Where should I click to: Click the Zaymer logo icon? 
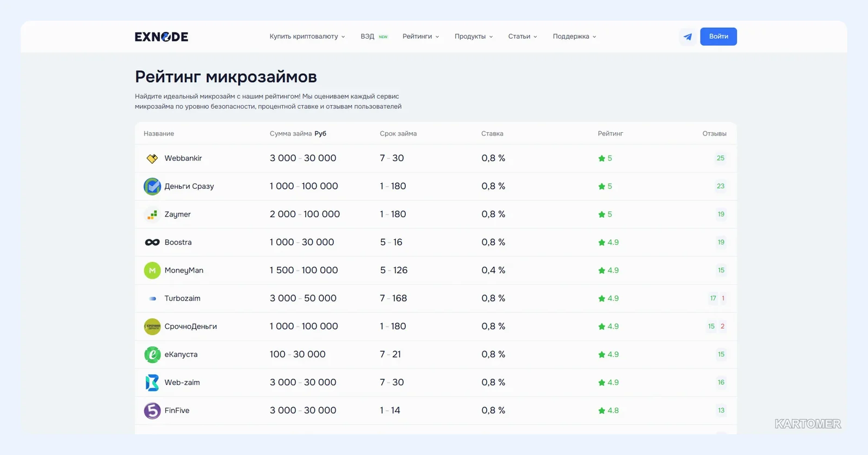(x=152, y=214)
